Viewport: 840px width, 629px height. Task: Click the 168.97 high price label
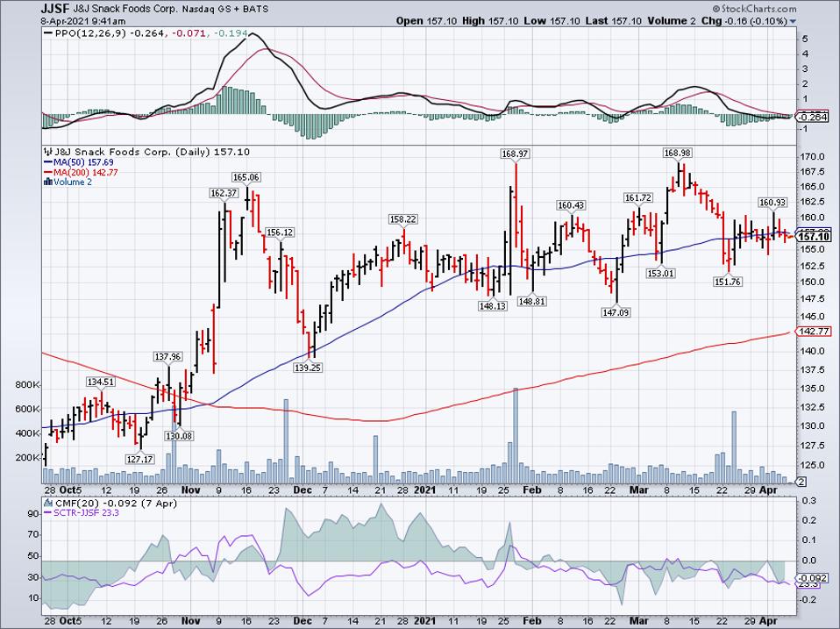515,154
